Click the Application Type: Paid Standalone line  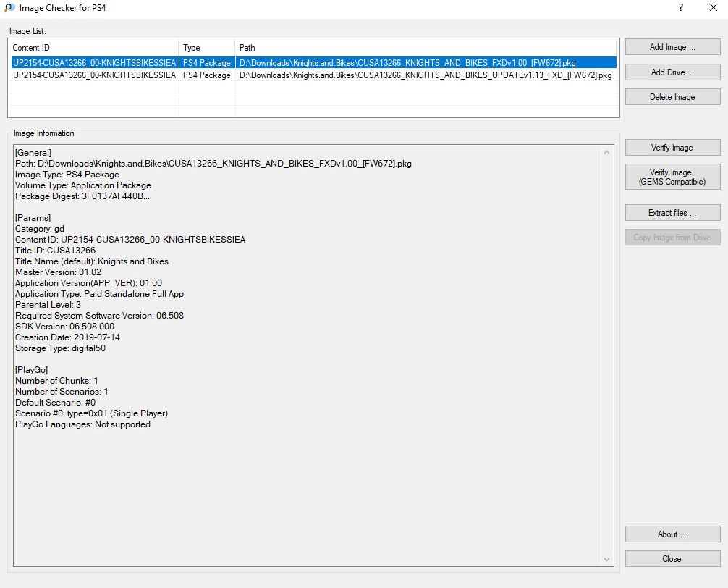[x=99, y=294]
